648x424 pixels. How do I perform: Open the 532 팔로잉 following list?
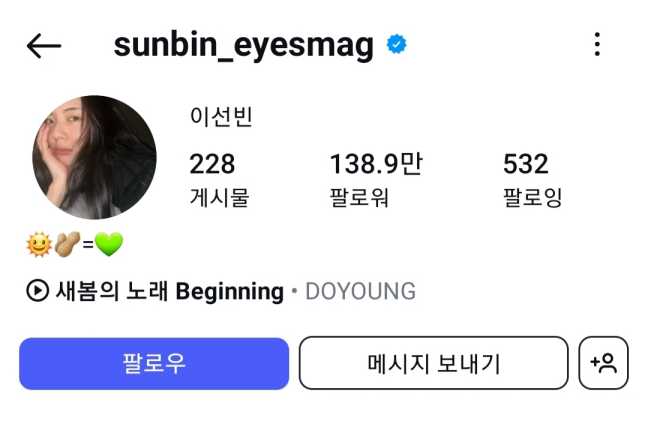pyautogui.click(x=533, y=179)
